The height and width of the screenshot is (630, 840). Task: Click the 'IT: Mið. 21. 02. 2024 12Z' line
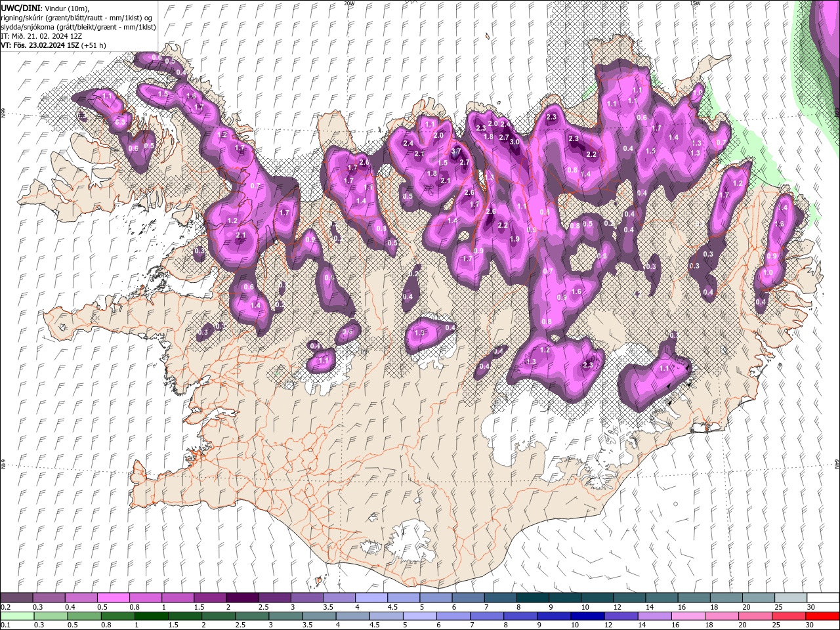pyautogui.click(x=41, y=36)
